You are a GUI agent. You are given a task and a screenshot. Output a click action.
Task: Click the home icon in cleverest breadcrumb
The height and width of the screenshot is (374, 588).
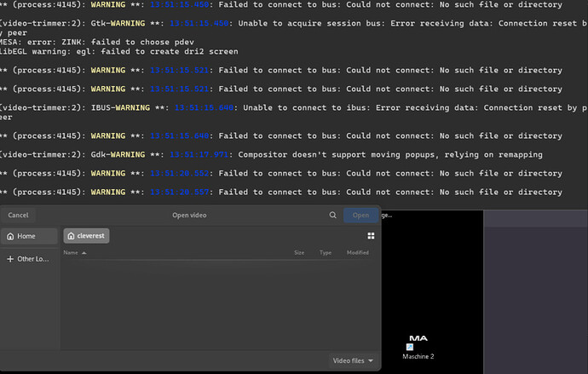pyautogui.click(x=71, y=236)
